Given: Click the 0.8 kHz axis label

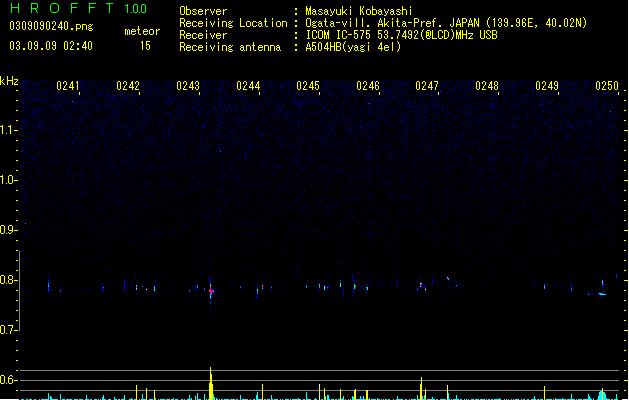Looking at the screenshot, I should (9, 280).
